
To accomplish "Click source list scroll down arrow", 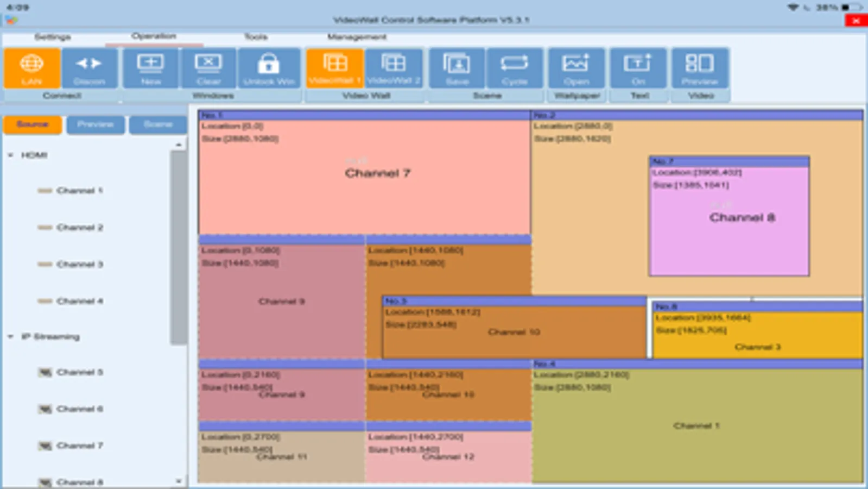I will tap(179, 481).
